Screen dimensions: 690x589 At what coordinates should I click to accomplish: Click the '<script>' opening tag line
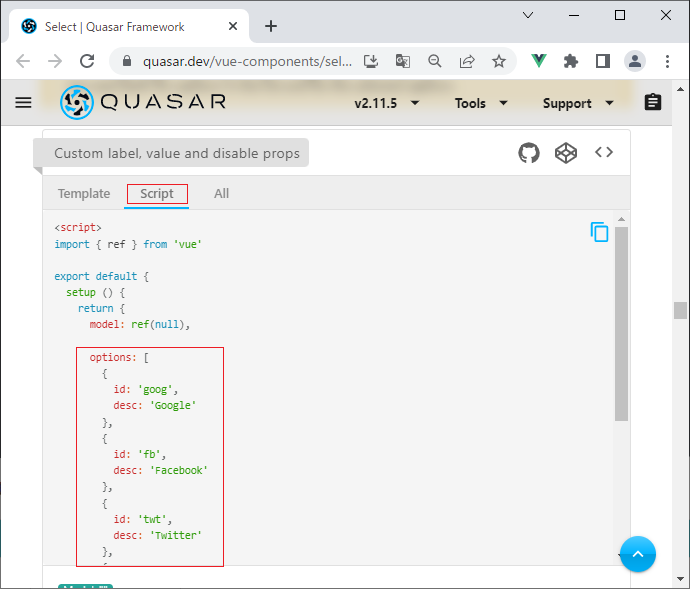pyautogui.click(x=78, y=228)
